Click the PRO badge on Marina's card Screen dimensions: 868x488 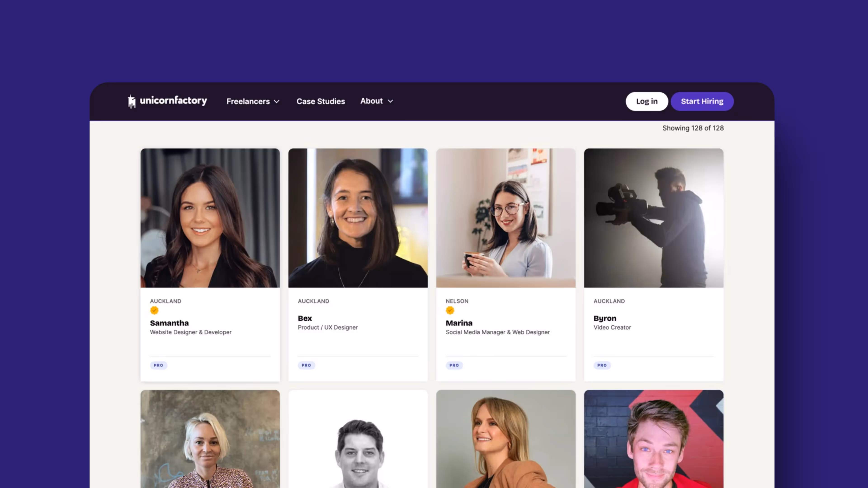pyautogui.click(x=454, y=365)
